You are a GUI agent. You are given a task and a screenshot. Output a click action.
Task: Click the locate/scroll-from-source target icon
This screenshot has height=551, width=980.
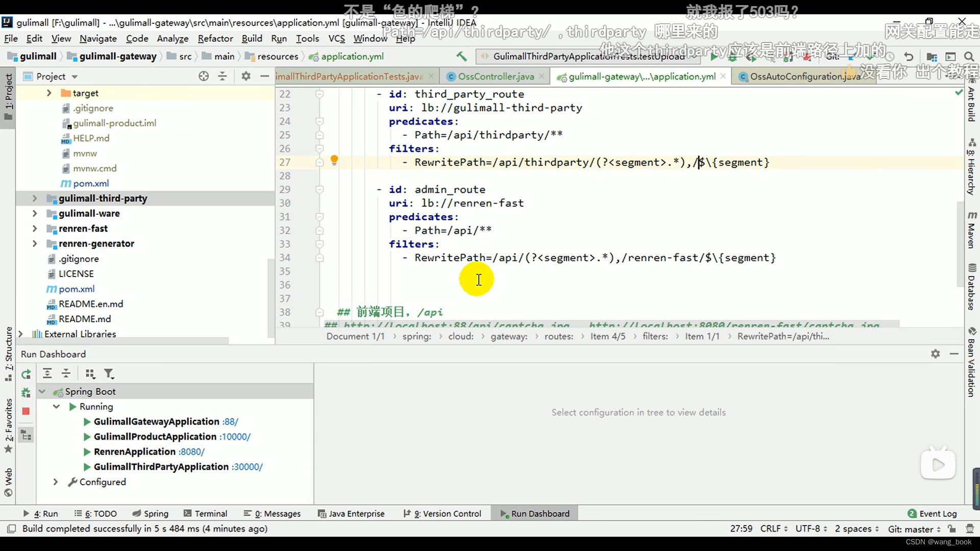204,77
